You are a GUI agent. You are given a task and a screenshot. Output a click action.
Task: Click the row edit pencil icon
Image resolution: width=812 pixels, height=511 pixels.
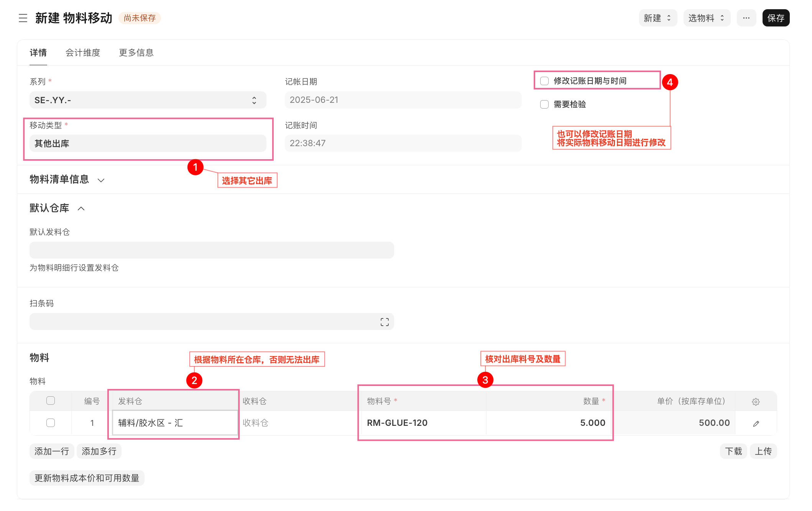(x=756, y=424)
